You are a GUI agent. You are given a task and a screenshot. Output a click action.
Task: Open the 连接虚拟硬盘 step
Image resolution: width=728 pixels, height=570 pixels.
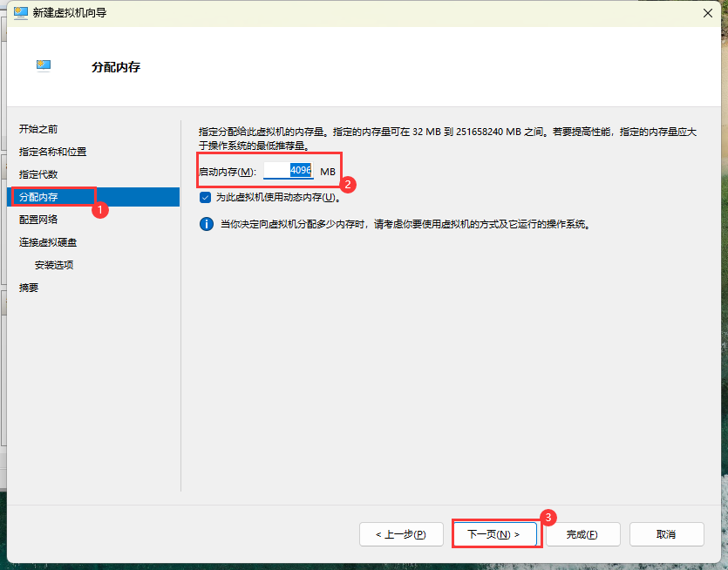[x=48, y=242]
